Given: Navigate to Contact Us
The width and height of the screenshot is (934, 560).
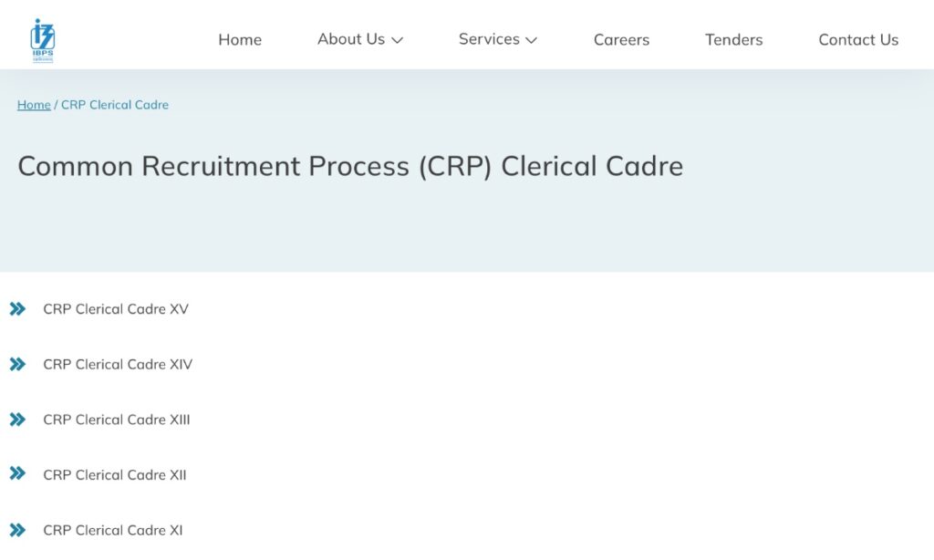Looking at the screenshot, I should [858, 40].
